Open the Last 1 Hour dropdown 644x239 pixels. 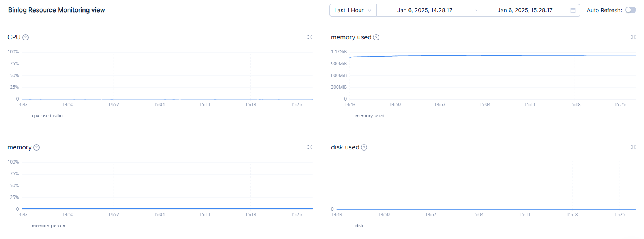tap(353, 10)
